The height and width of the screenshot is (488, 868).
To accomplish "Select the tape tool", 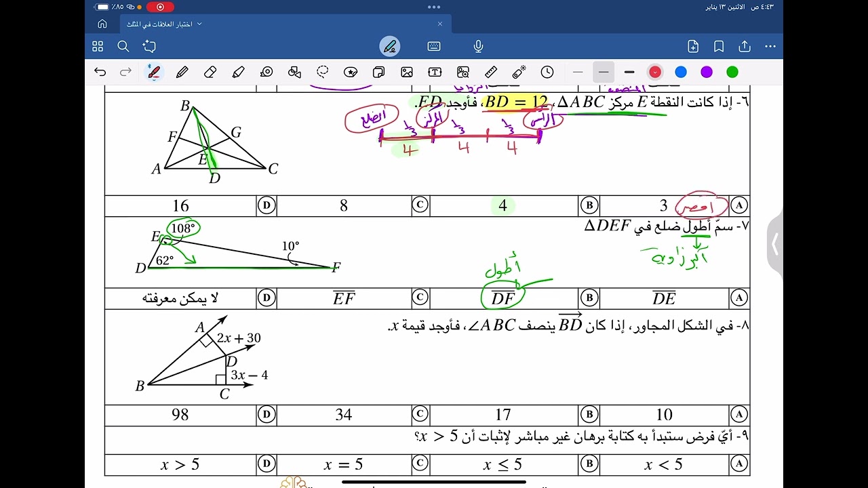I will click(x=267, y=72).
